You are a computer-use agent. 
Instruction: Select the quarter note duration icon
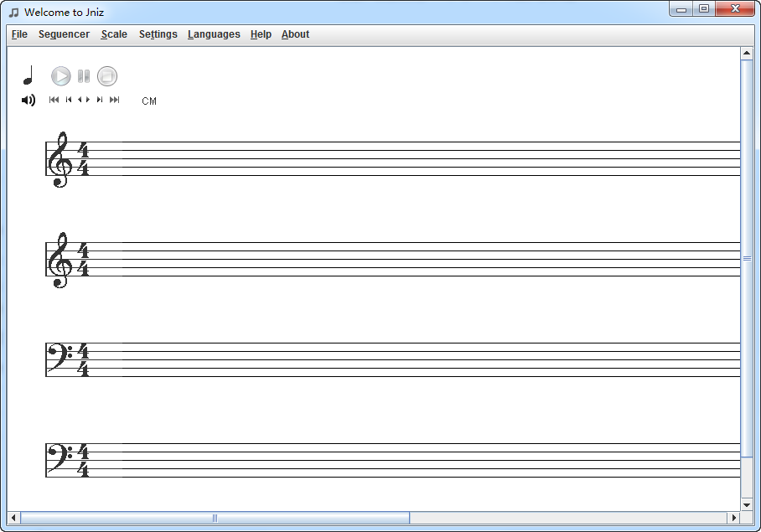click(28, 74)
